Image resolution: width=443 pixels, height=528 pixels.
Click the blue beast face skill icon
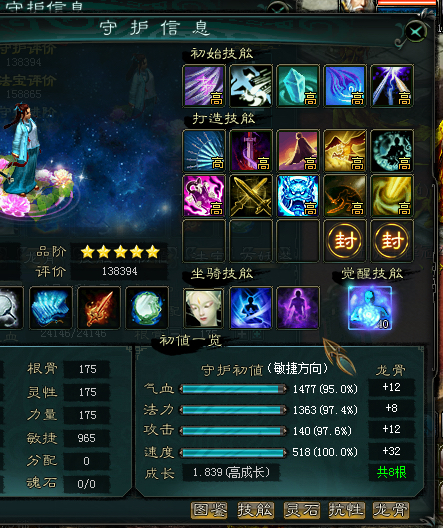point(298,196)
